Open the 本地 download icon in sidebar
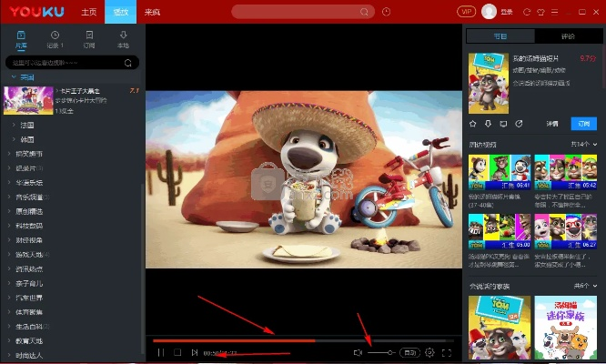The height and width of the screenshot is (364, 606). click(x=124, y=38)
